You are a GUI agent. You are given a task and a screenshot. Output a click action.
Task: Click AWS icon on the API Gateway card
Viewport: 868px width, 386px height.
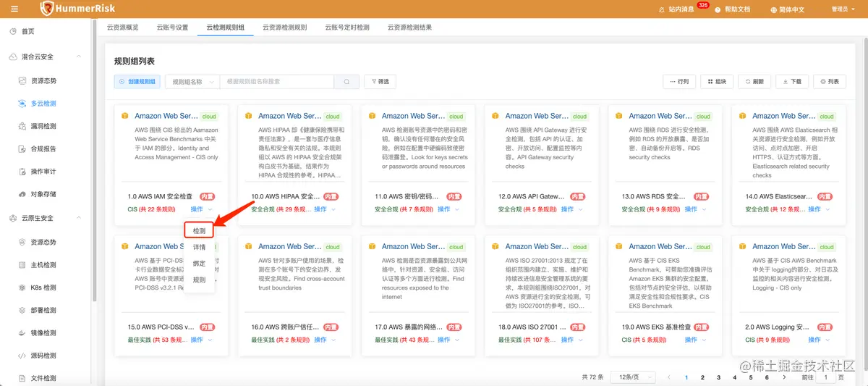(x=495, y=116)
